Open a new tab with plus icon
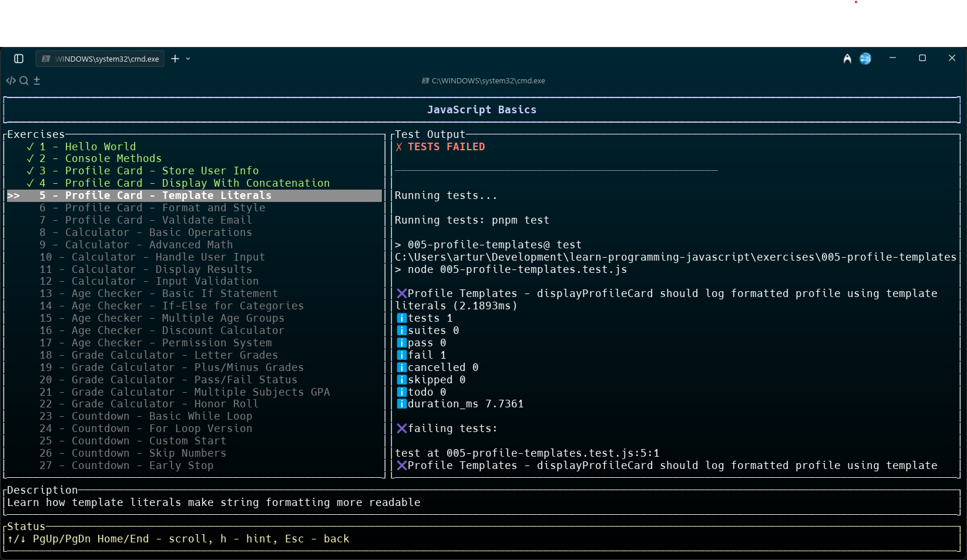 (175, 59)
